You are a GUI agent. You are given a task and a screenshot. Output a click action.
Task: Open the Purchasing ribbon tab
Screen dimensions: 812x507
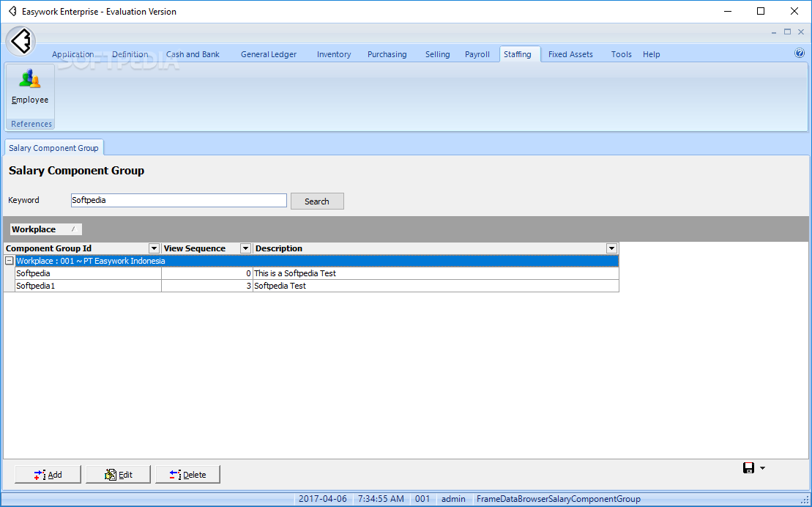click(387, 54)
